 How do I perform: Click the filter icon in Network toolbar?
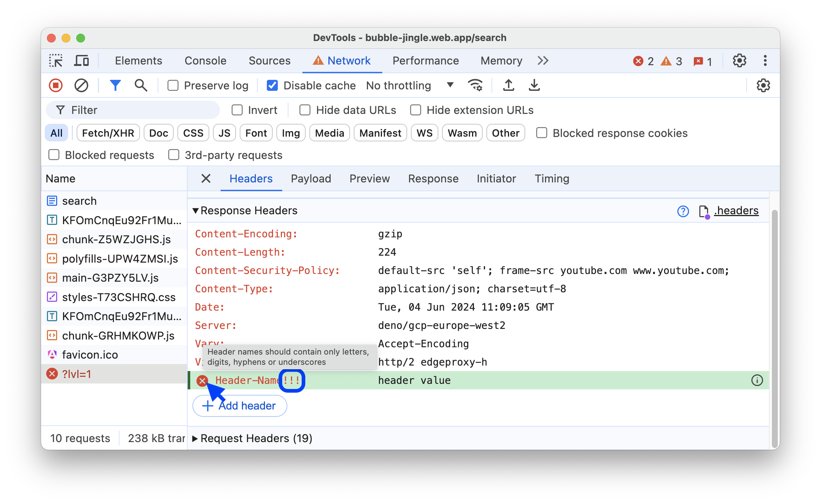(115, 85)
